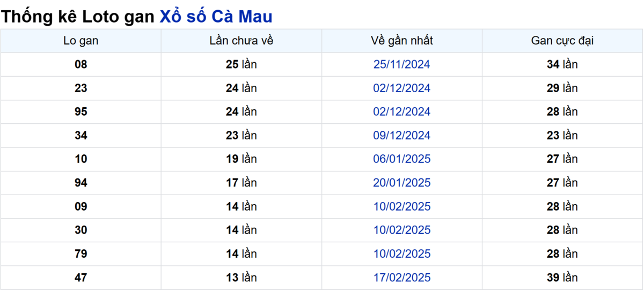Click the Lần chưa về column header

pyautogui.click(x=241, y=41)
